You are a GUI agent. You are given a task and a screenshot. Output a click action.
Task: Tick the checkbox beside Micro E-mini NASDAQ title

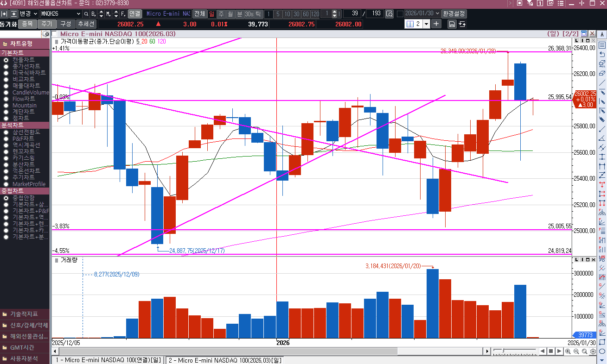coord(55,34)
